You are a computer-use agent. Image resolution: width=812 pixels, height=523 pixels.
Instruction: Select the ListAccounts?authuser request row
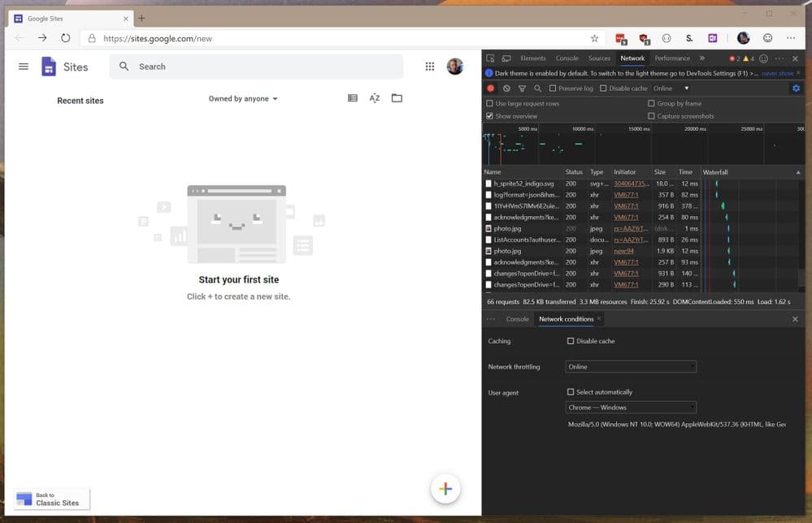coord(643,240)
